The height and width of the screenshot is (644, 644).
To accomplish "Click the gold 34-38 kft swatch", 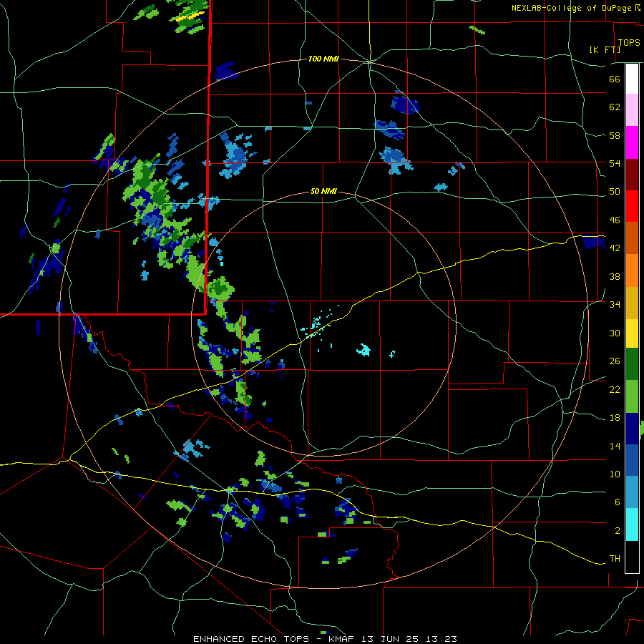I will pos(632,303).
